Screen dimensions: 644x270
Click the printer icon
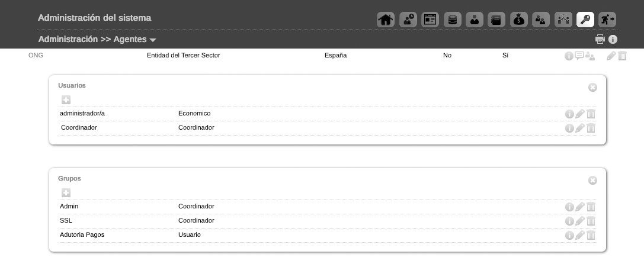click(600, 40)
